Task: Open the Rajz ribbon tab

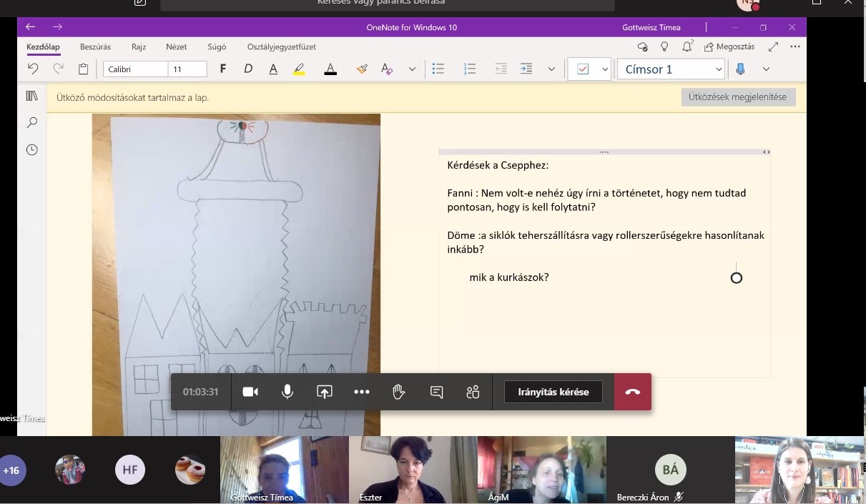Action: 139,47
